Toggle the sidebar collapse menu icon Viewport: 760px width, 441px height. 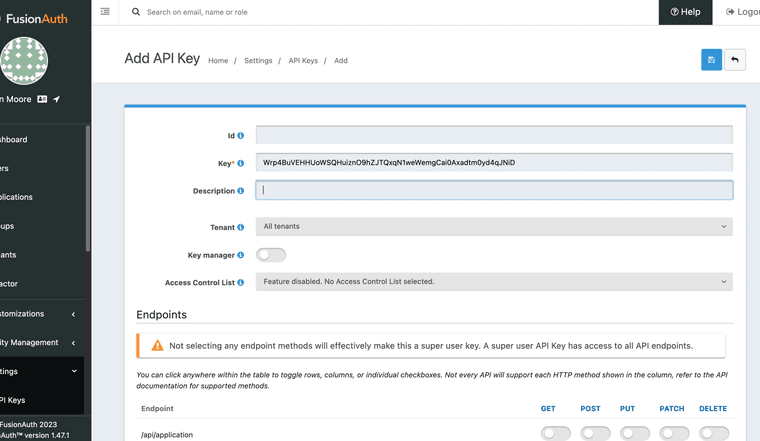click(x=106, y=12)
